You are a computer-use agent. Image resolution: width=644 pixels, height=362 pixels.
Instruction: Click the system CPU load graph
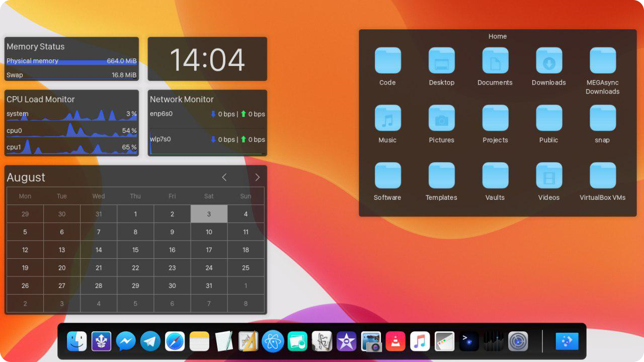point(71,114)
